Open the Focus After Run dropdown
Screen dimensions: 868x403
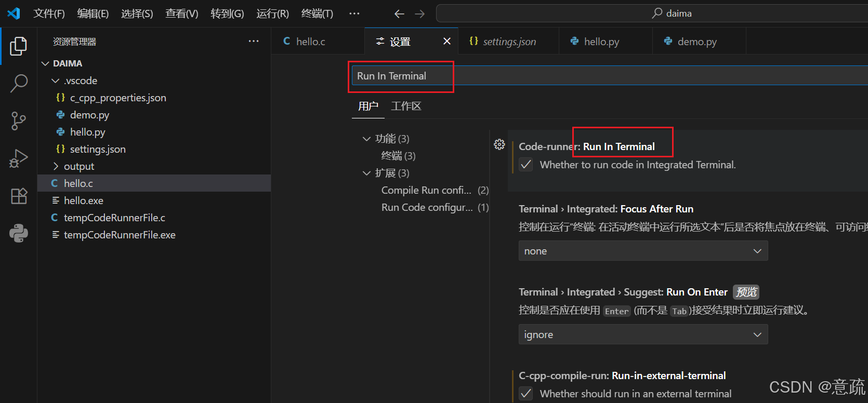click(643, 251)
